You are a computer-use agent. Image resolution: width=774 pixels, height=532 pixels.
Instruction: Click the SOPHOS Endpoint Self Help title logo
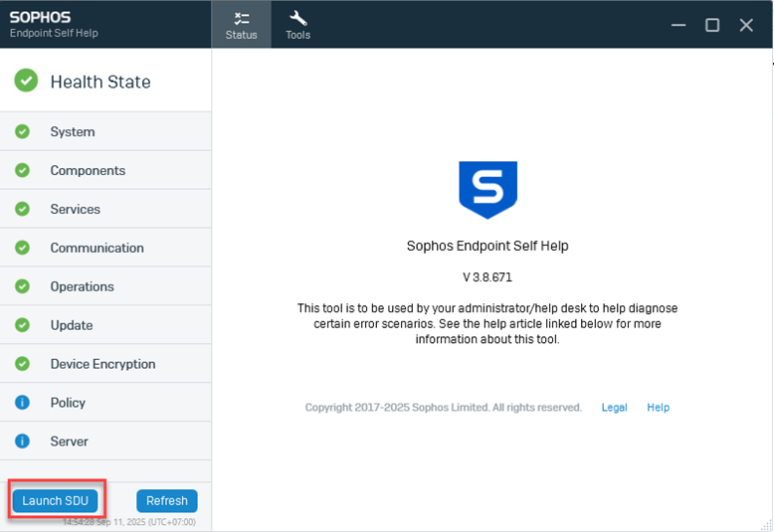pyautogui.click(x=54, y=24)
